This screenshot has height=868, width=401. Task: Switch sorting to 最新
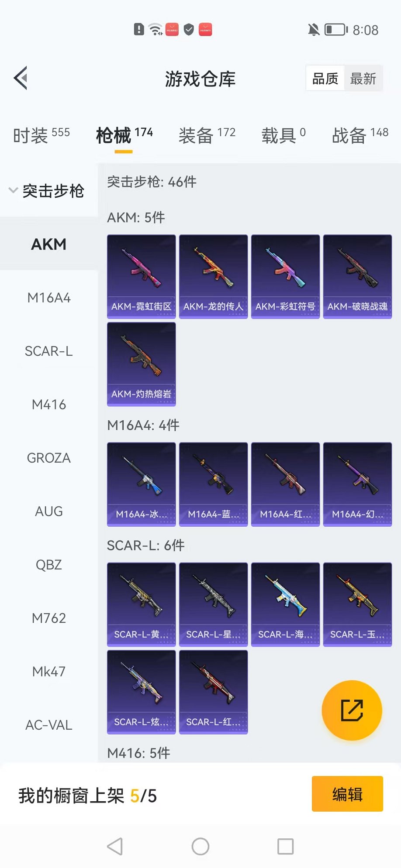click(363, 79)
